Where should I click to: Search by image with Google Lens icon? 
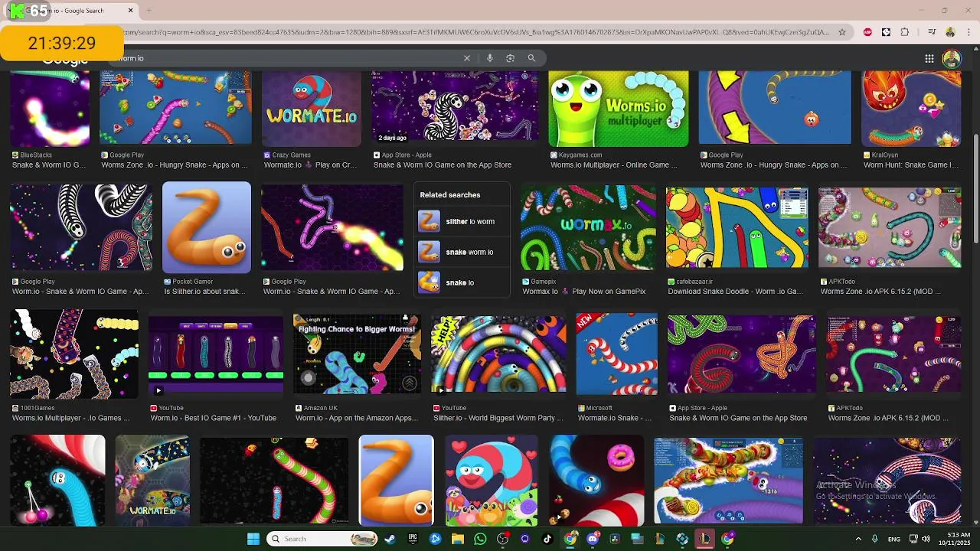tap(510, 58)
